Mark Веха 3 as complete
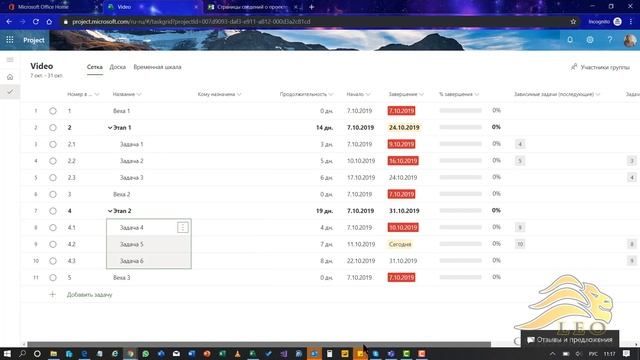Image resolution: width=640 pixels, height=360 pixels. tap(53, 278)
